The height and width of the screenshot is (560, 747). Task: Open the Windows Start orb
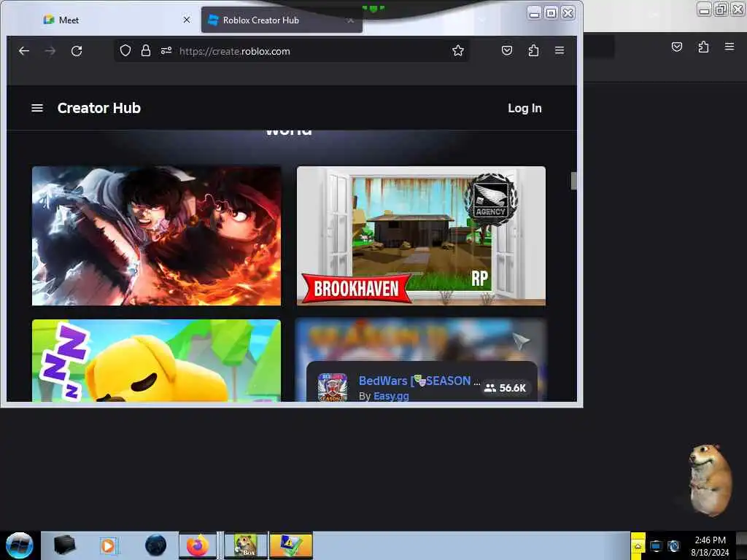pos(19,545)
